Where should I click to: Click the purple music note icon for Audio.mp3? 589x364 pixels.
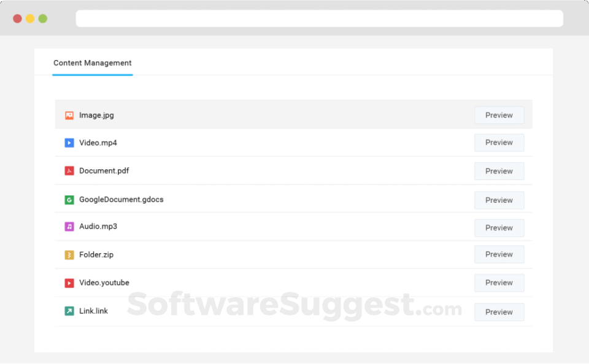tap(69, 227)
